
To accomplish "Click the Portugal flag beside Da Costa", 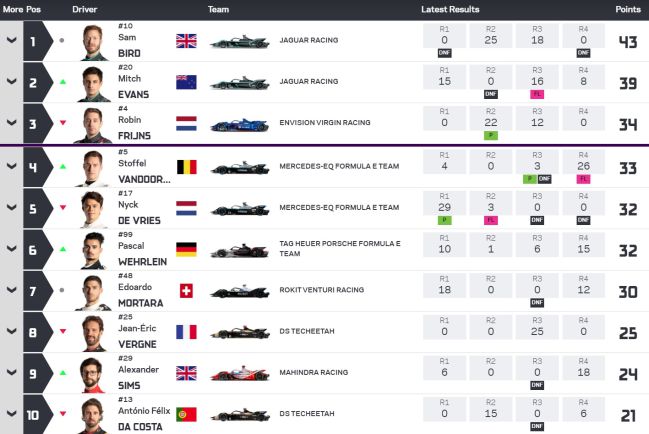I will click(x=186, y=413).
